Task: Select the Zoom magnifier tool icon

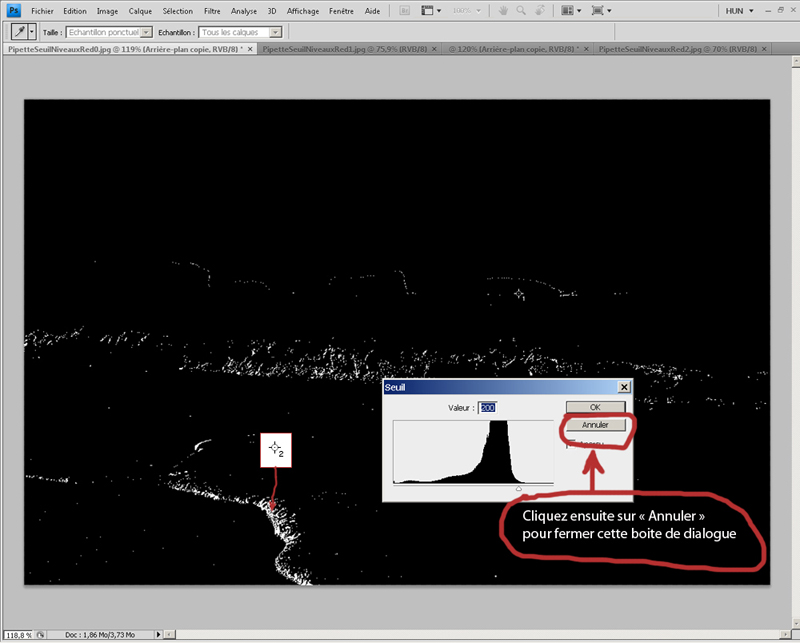Action: point(521,11)
